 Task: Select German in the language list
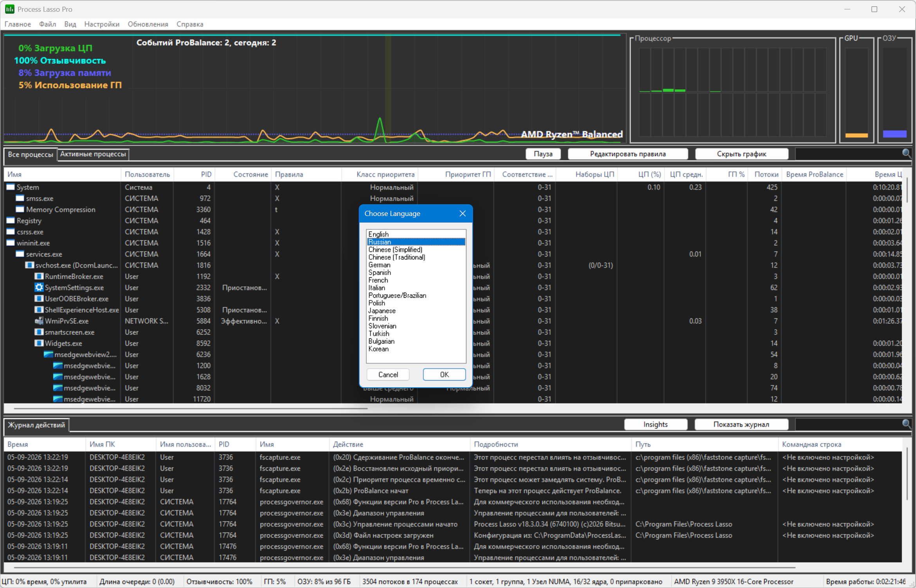click(416, 265)
